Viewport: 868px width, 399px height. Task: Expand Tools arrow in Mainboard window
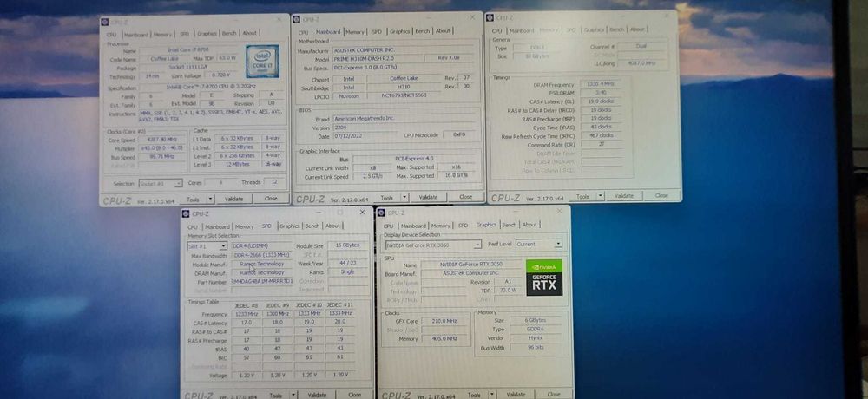pos(404,197)
